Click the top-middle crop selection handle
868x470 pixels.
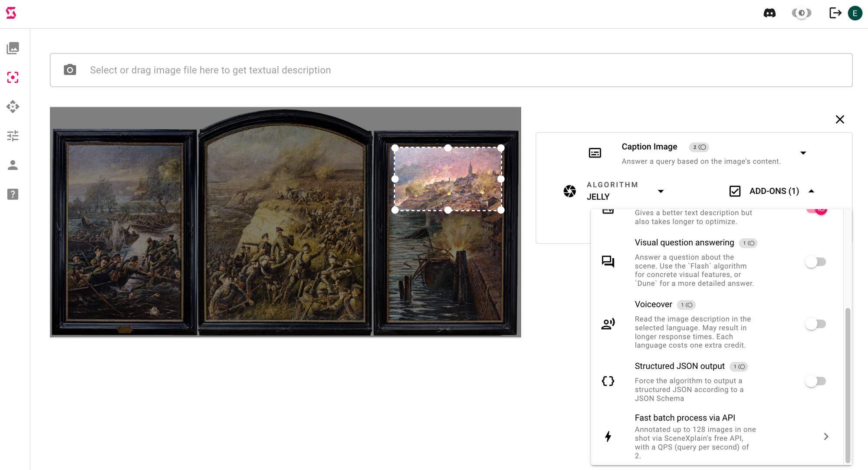tap(448, 148)
